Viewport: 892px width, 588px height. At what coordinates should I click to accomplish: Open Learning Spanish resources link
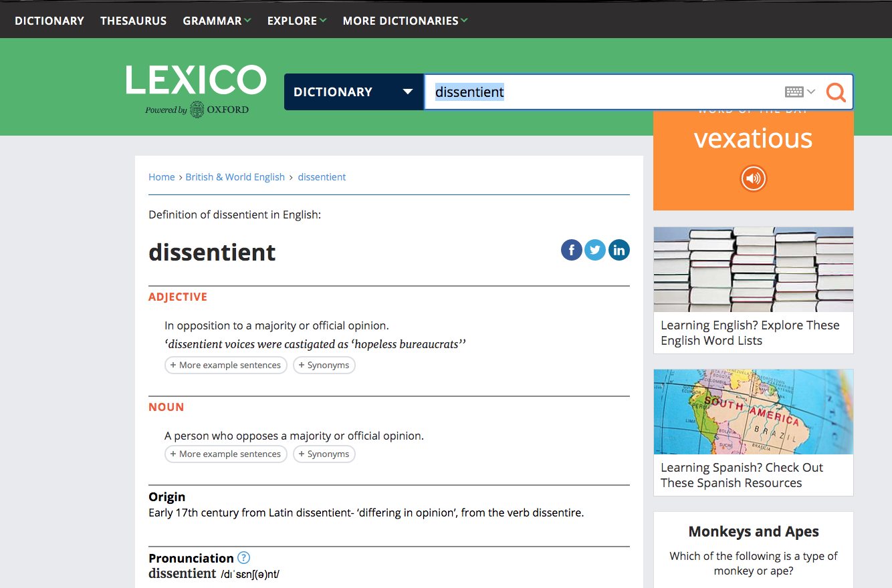point(742,475)
